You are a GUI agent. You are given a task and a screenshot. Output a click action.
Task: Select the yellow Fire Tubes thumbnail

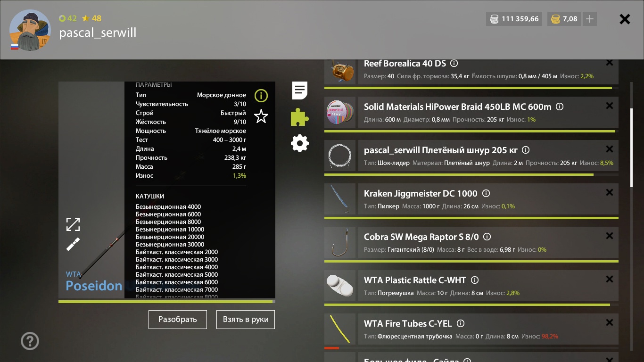340,329
